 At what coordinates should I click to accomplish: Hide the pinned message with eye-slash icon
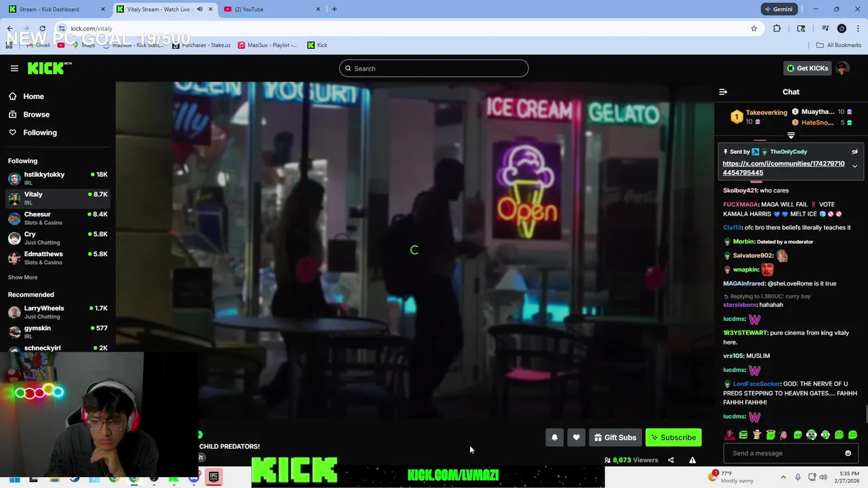(x=854, y=152)
